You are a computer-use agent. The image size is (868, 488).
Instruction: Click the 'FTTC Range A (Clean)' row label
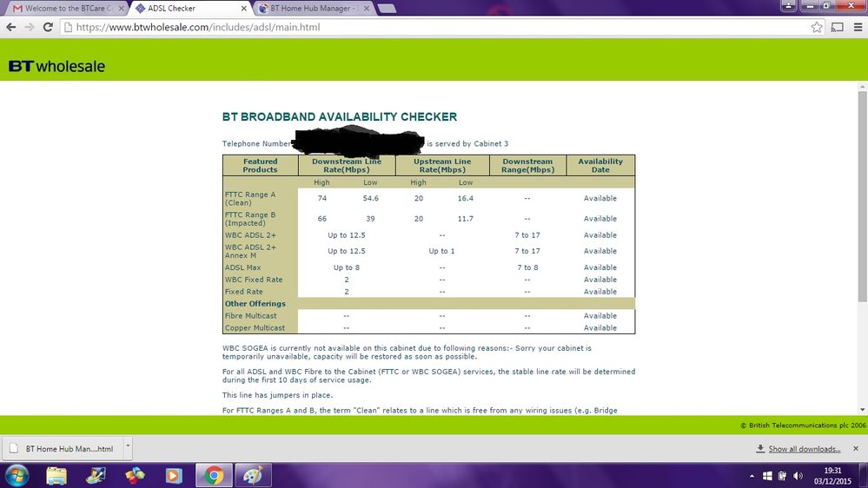249,199
